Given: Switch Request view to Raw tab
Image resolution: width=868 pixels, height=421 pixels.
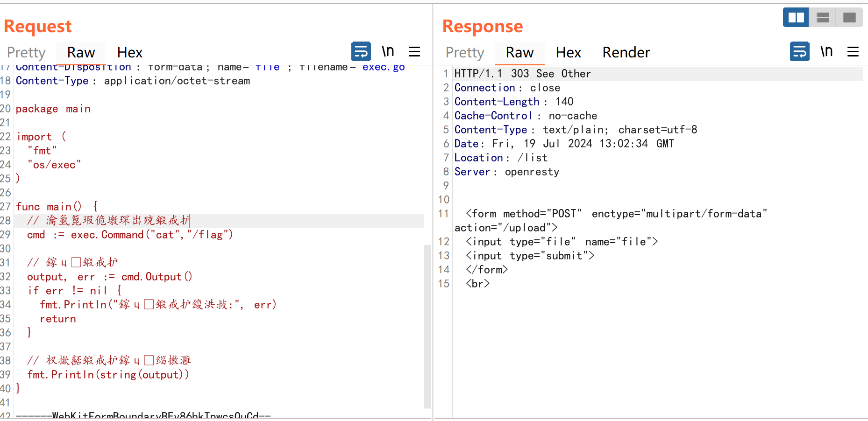Looking at the screenshot, I should point(81,52).
